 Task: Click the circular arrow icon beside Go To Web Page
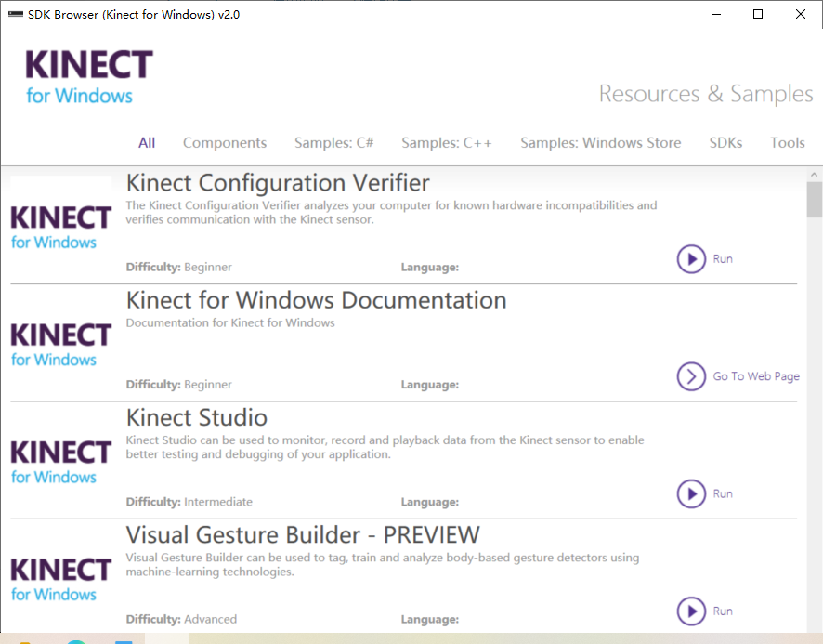691,376
